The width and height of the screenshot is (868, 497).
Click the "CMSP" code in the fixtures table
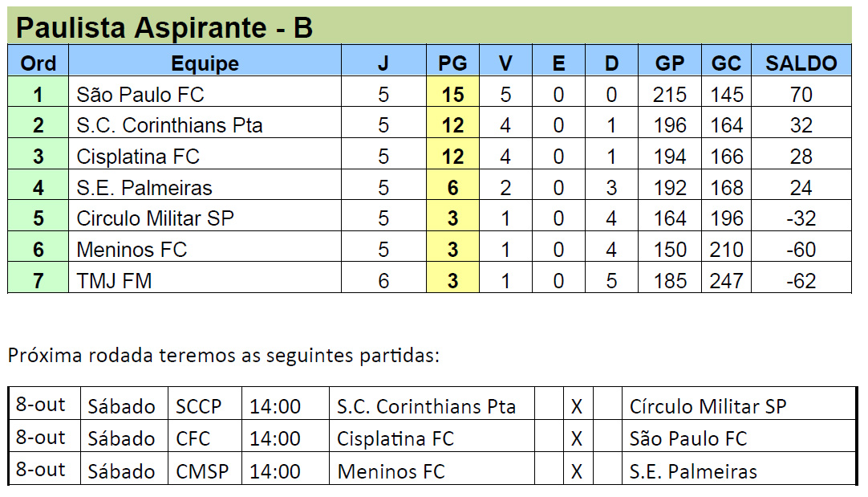pos(201,471)
